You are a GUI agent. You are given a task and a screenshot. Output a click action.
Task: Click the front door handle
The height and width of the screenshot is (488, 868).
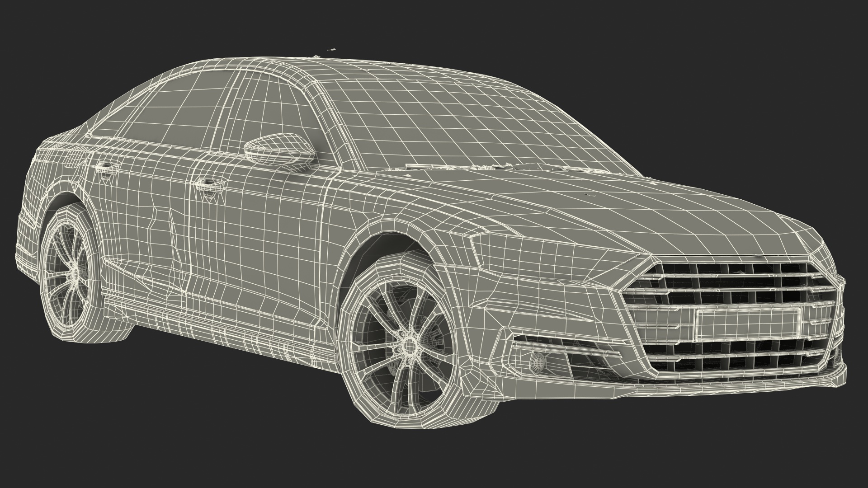coord(209,185)
